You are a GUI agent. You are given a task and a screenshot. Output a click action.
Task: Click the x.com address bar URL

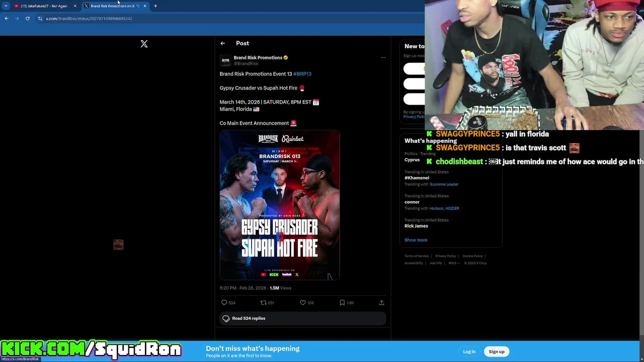tap(89, 19)
